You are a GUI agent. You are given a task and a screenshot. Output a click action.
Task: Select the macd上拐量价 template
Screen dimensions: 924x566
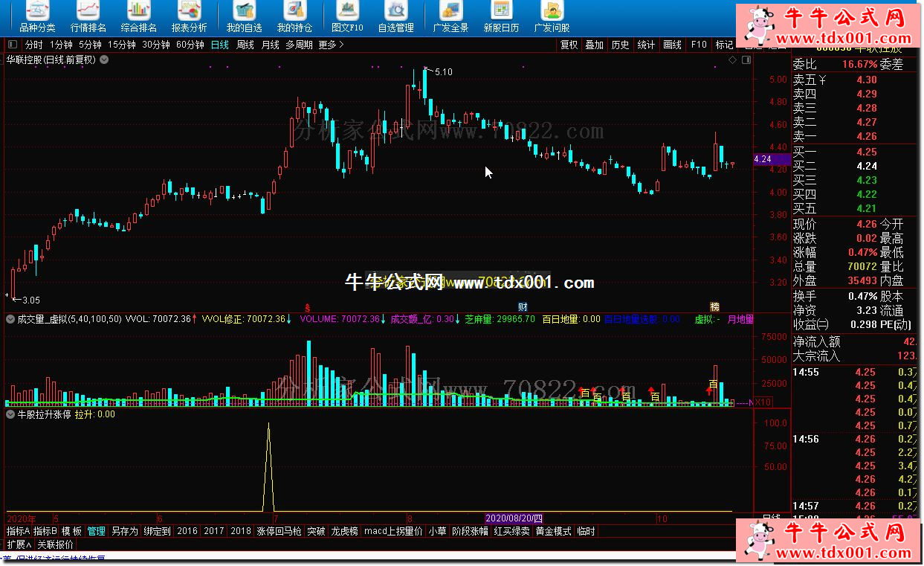pos(394,532)
